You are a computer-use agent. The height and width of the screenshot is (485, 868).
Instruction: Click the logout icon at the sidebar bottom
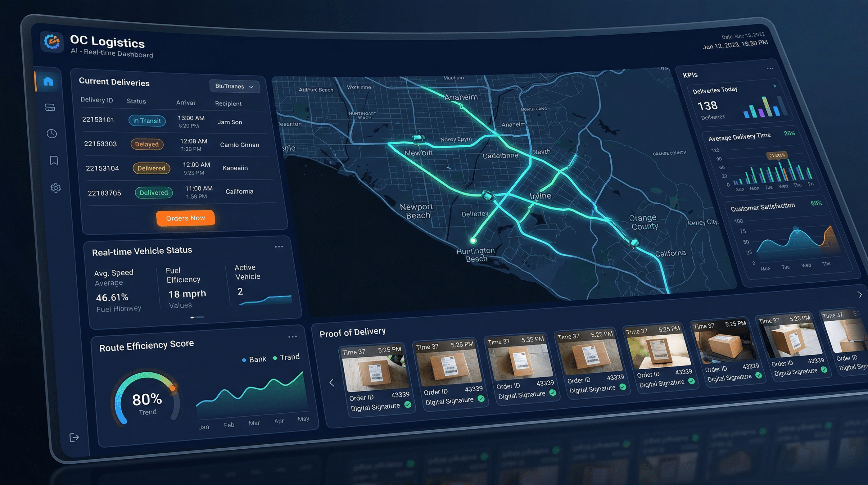coord(74,437)
